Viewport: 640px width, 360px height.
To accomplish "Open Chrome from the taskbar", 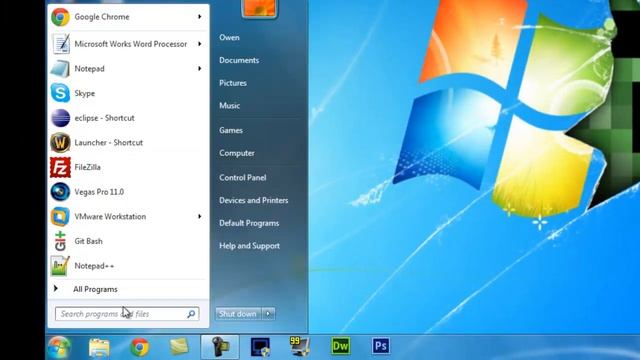I will coord(140,347).
